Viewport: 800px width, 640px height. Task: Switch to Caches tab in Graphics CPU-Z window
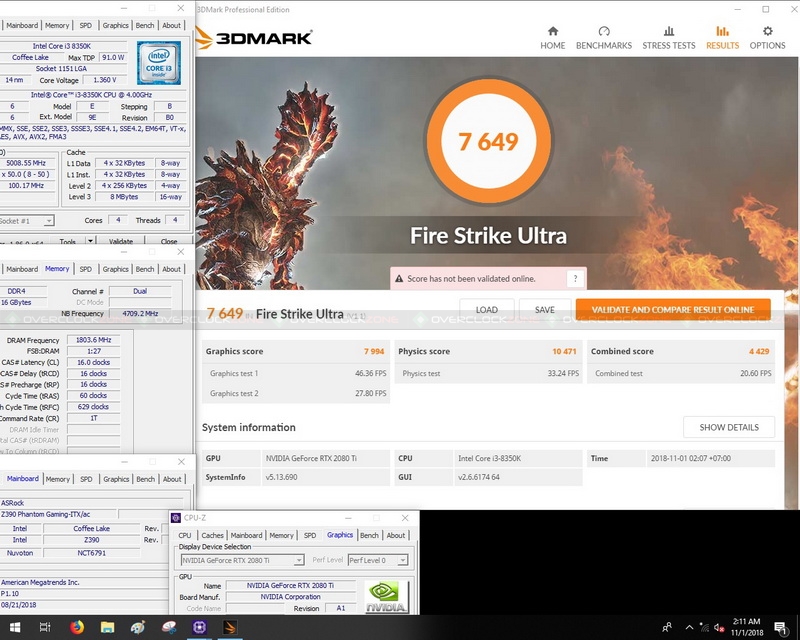click(212, 535)
